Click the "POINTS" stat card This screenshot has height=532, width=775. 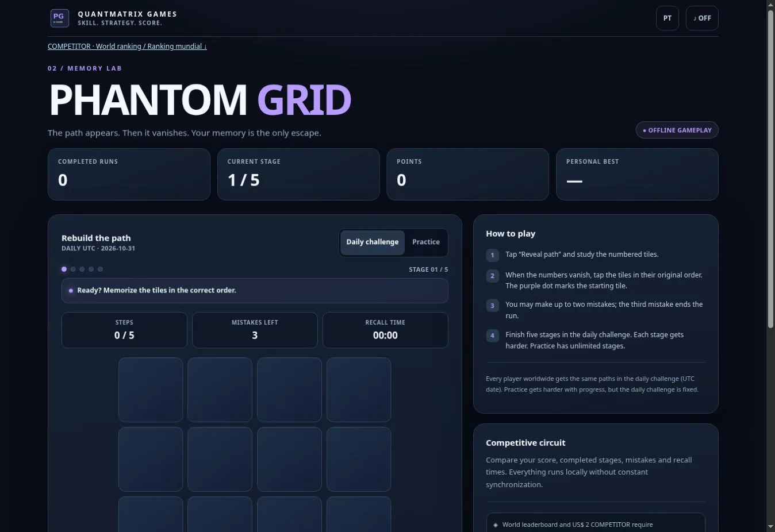[468, 175]
